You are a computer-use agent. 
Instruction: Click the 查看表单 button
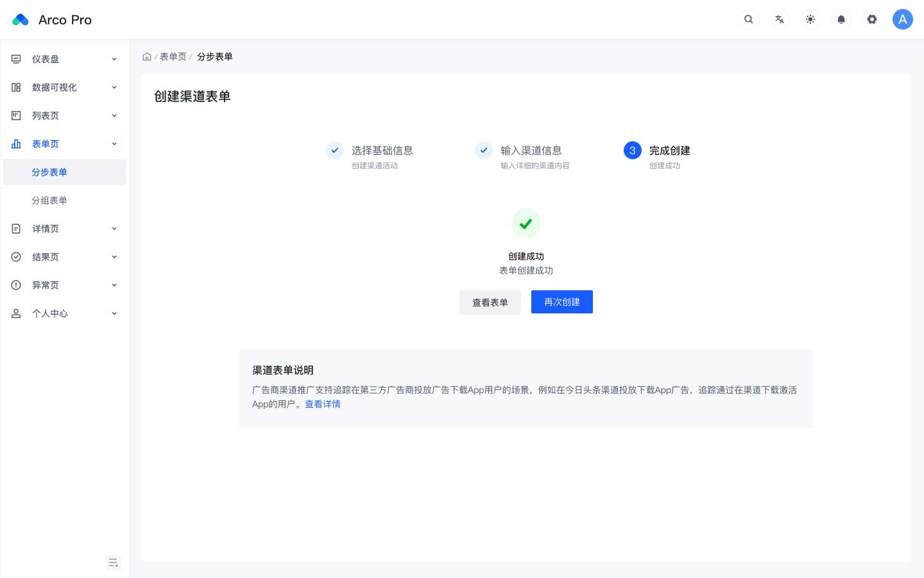click(490, 302)
